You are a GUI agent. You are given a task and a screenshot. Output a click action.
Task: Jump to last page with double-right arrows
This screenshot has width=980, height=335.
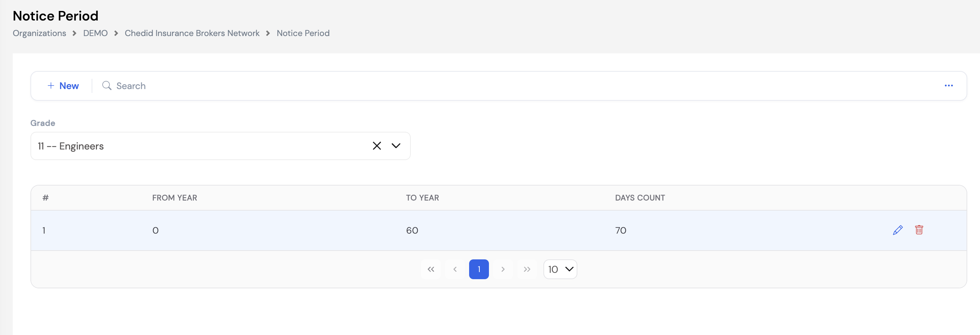click(x=526, y=269)
